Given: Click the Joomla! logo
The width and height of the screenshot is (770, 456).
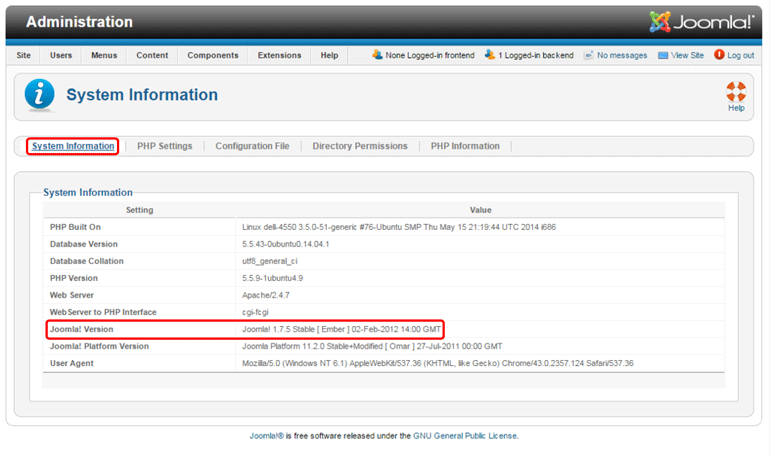Looking at the screenshot, I should click(x=702, y=22).
